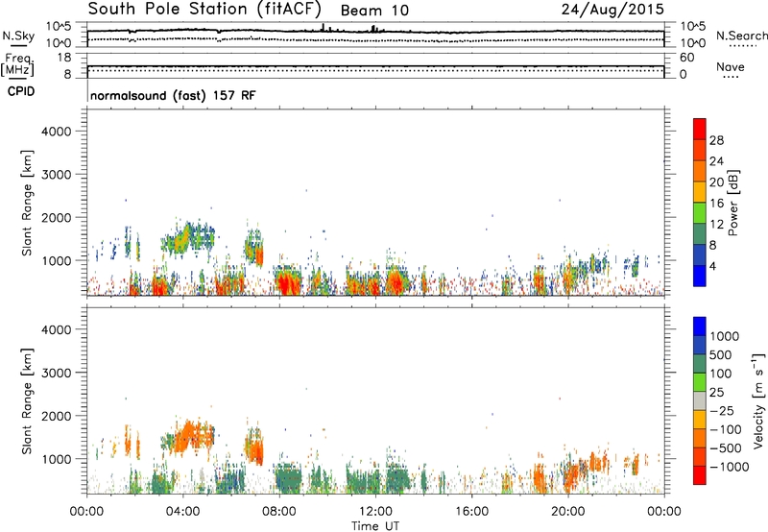Click normalsound (fast) 157 RF text

(173, 95)
